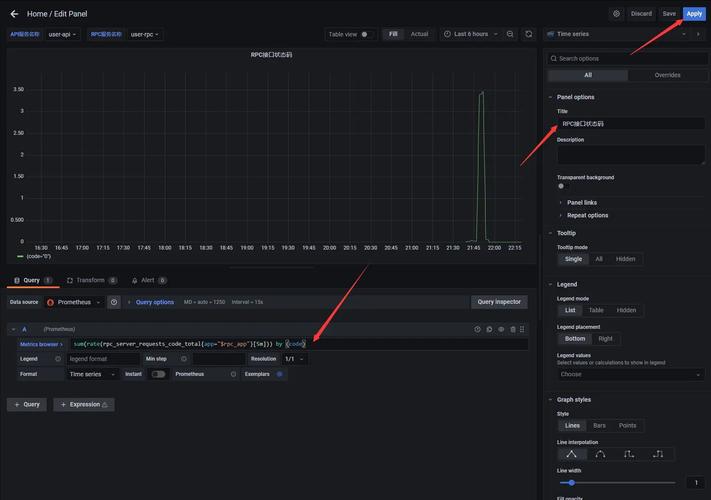Open Format Time series dropdown
Image resolution: width=711 pixels, height=500 pixels.
click(x=93, y=374)
